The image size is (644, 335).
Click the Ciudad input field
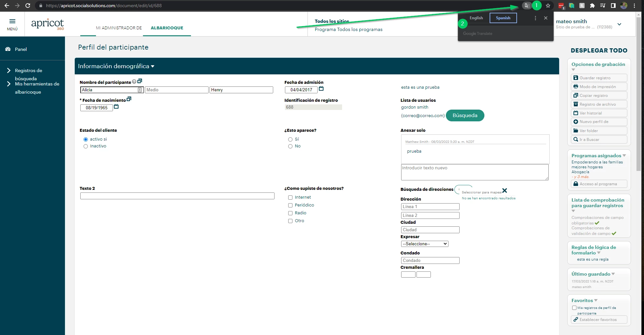coord(430,230)
